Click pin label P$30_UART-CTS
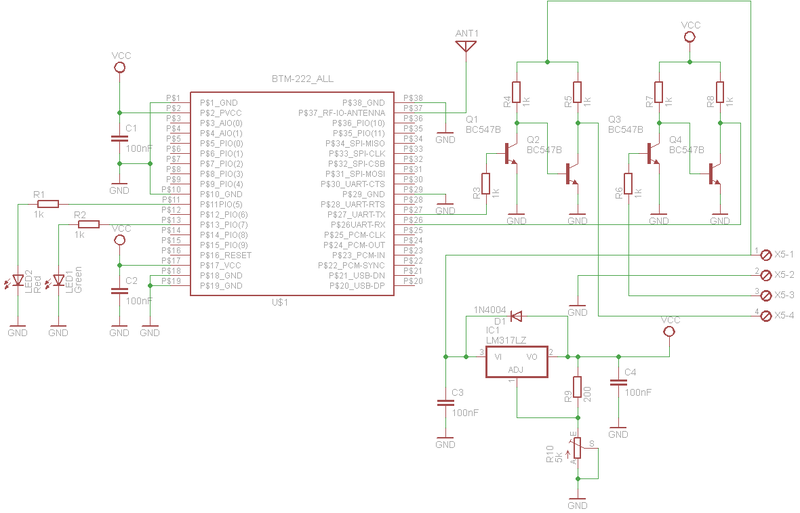Viewport: 800px width, 513px height. tap(353, 184)
